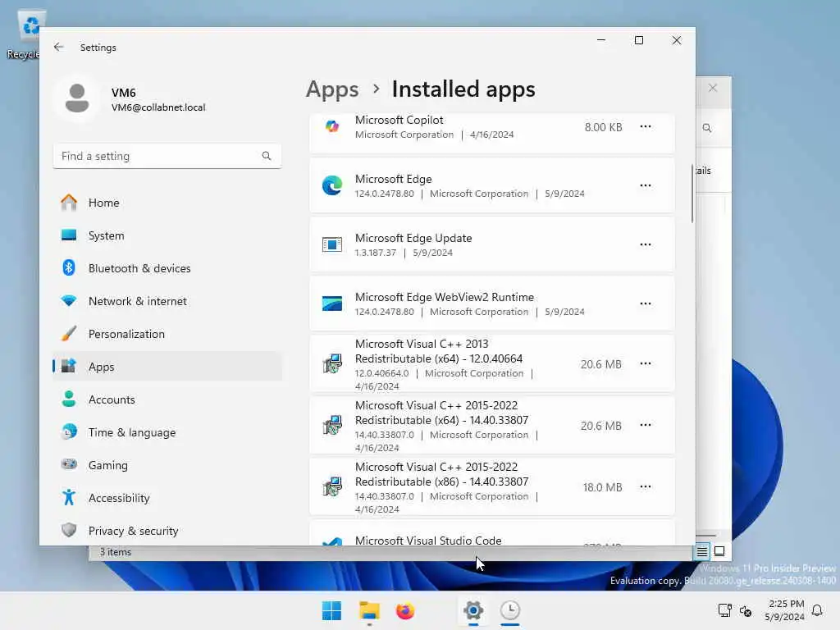The height and width of the screenshot is (630, 840).
Task: Open more options for Microsoft Edge Update
Action: [646, 244]
